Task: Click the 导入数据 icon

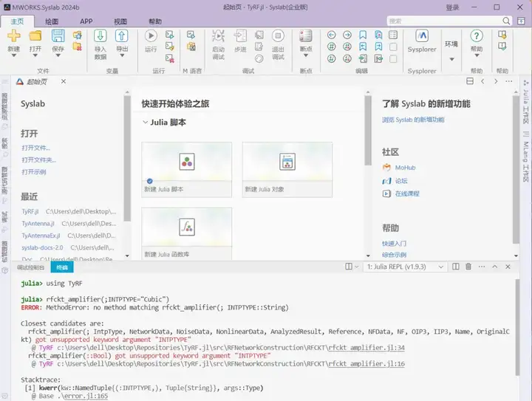Action: pyautogui.click(x=100, y=35)
